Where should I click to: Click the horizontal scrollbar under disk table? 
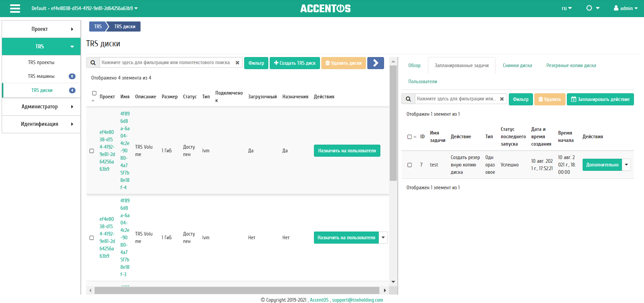pos(237,290)
